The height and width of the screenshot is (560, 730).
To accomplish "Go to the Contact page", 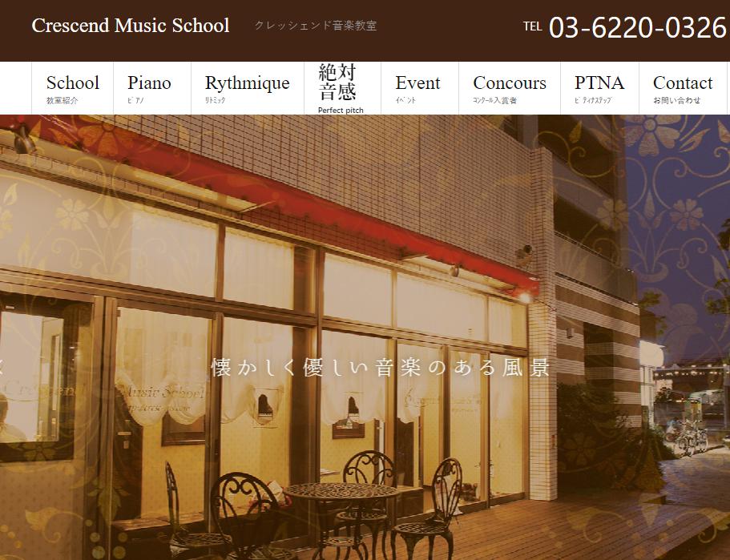I will click(x=683, y=88).
